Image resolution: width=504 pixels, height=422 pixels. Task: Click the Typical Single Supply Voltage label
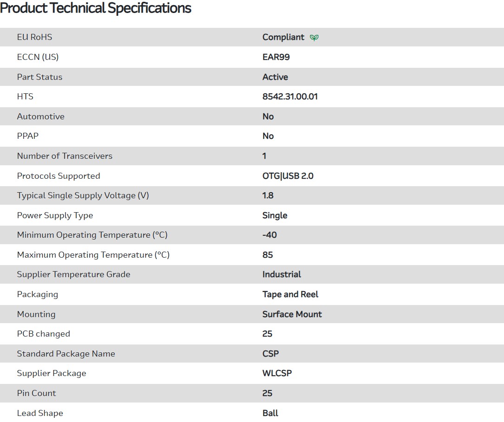coord(83,195)
